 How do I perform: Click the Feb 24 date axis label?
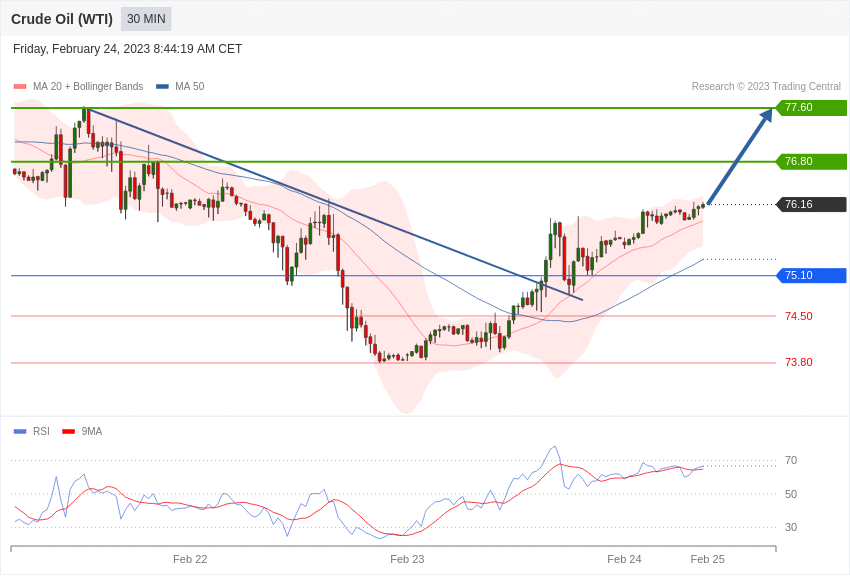click(624, 559)
